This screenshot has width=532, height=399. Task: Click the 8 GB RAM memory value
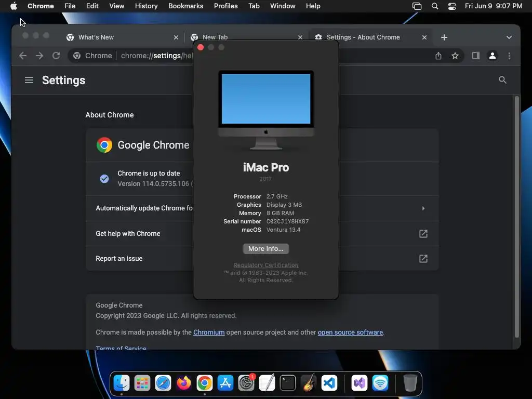[280, 213]
